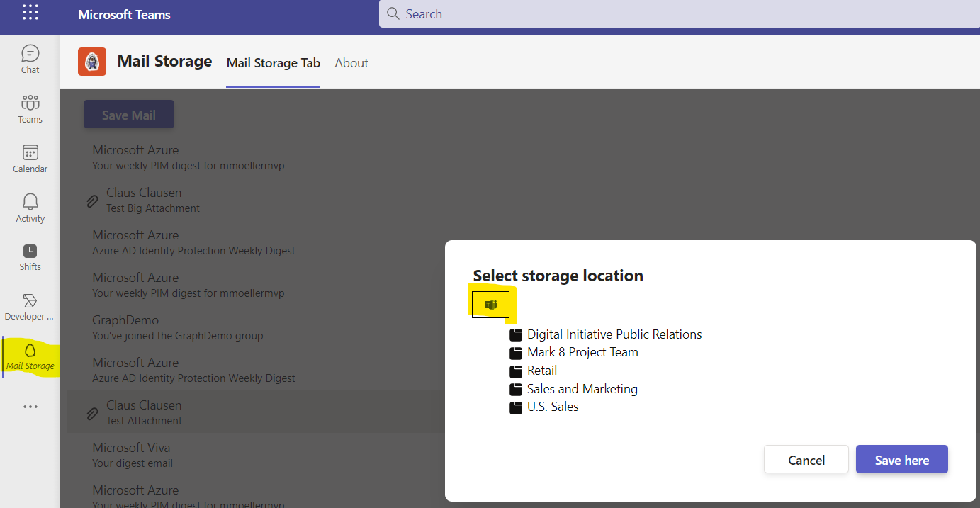Screen dimensions: 980x508
Task: Click attachment paperclip on Test Attachment mail
Action: click(x=92, y=413)
